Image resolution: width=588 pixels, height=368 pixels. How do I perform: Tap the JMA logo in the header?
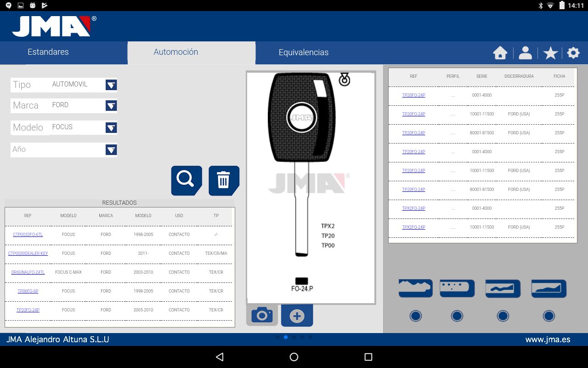[x=54, y=26]
